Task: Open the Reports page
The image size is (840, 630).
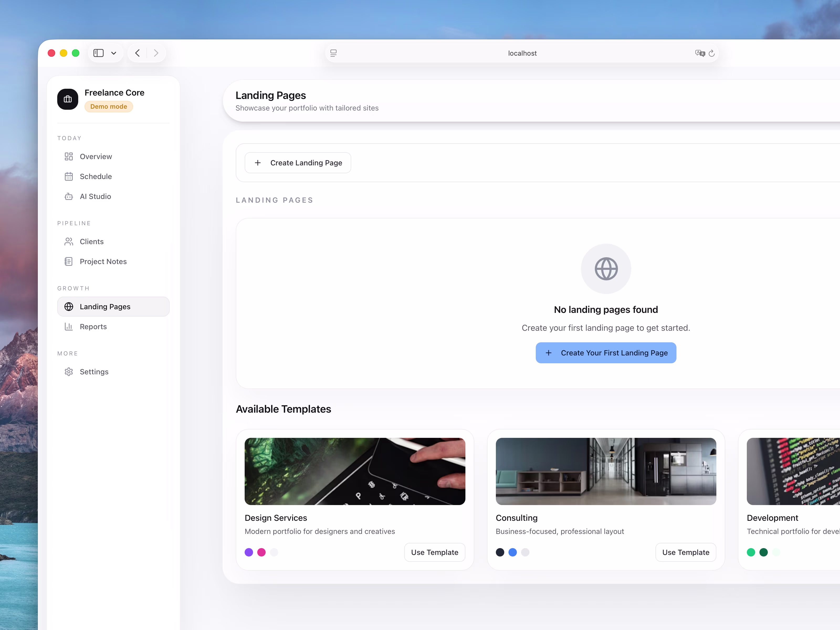Action: (x=93, y=327)
